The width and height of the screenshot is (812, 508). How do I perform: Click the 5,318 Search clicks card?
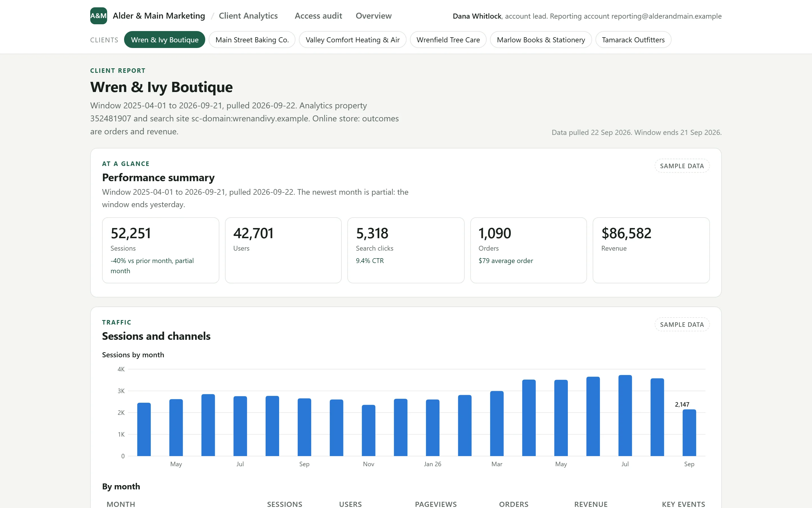(x=406, y=250)
